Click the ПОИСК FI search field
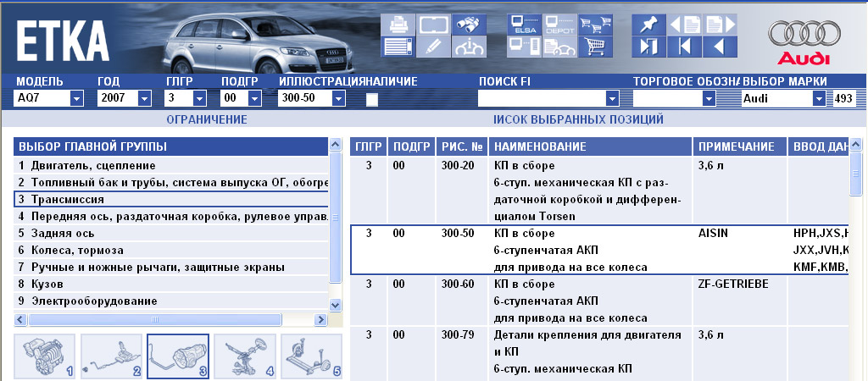 point(542,98)
